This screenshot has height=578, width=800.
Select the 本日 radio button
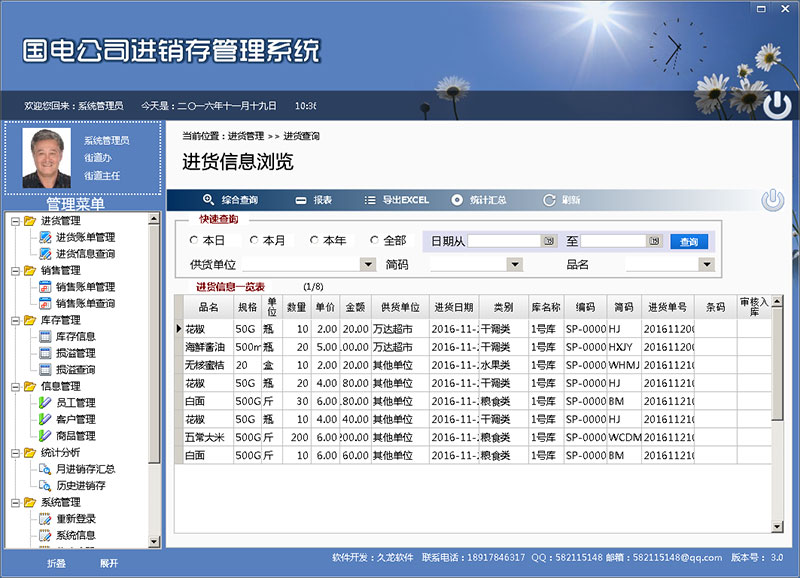pos(193,240)
